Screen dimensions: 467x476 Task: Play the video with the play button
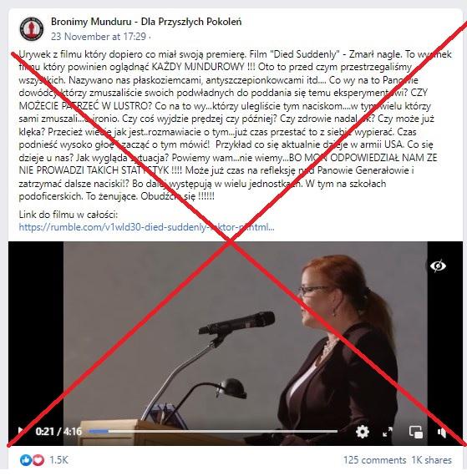[21, 431]
